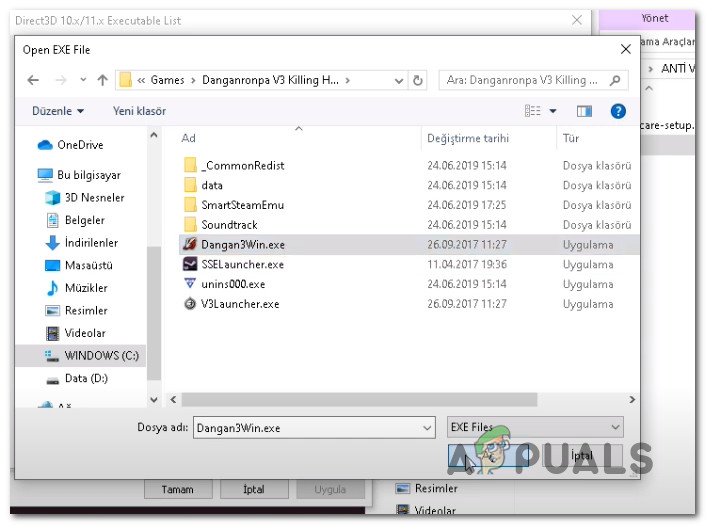Open Belgeler in the navigation pane

75,220
